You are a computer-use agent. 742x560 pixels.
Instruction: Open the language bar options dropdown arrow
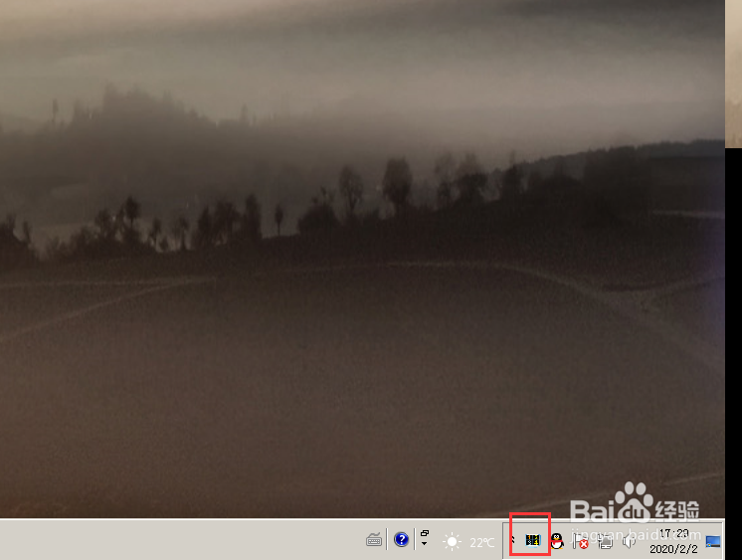(x=425, y=544)
